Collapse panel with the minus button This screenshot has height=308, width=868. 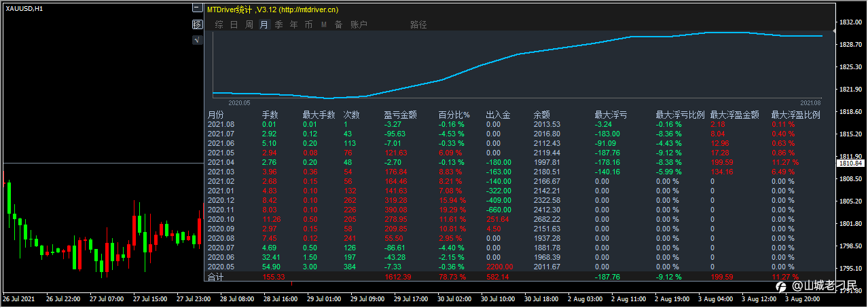click(197, 9)
